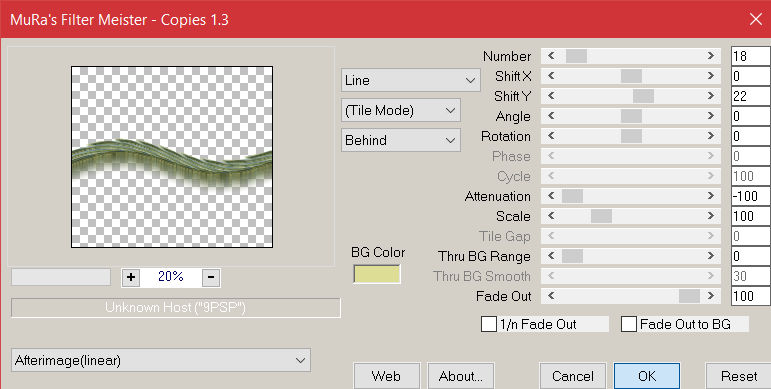
Task: Click the OK button
Action: click(647, 376)
